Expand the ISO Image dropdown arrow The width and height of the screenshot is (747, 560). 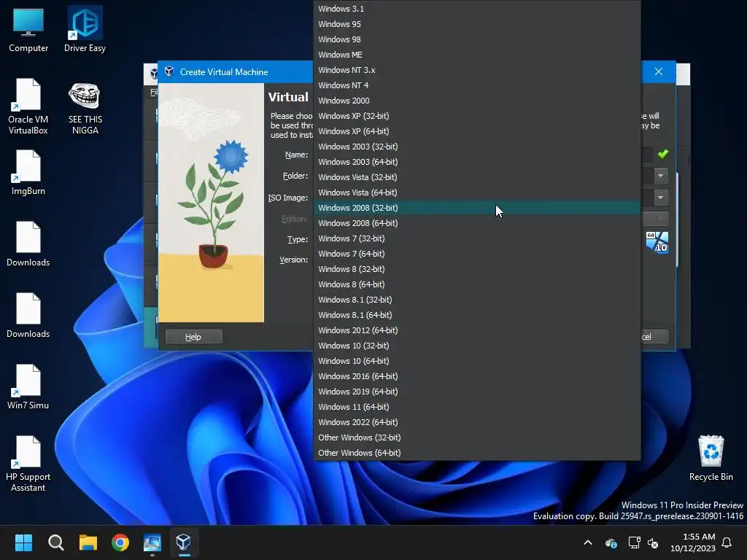click(660, 197)
